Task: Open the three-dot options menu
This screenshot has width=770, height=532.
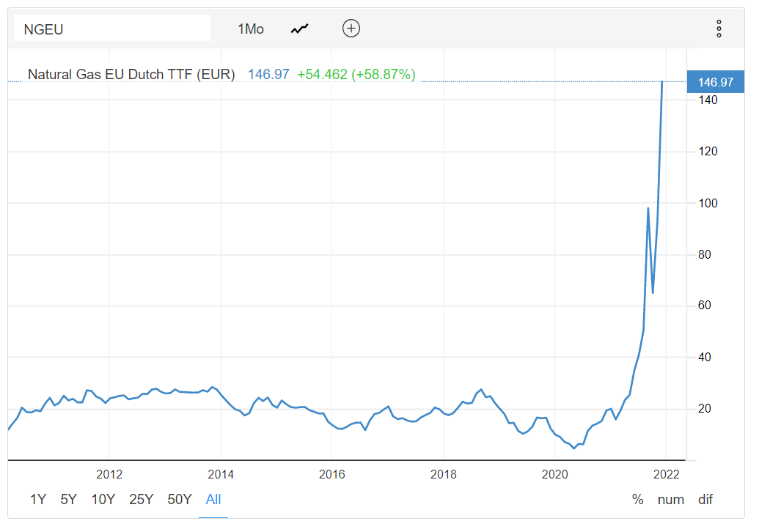Action: [719, 29]
